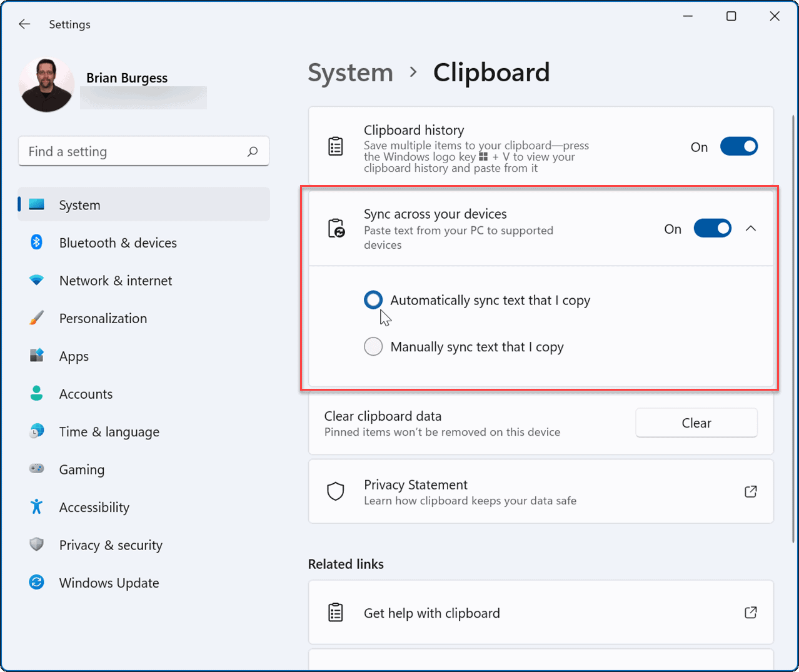Viewport: 799px width, 672px height.
Task: Click the Gaming sidebar icon
Action: pyautogui.click(x=36, y=469)
